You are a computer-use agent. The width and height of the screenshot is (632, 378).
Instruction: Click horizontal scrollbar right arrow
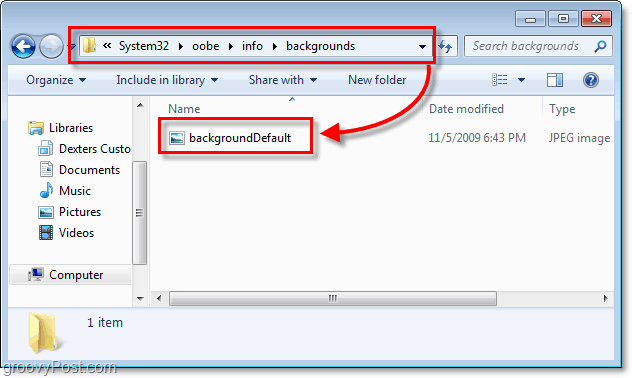pyautogui.click(x=605, y=299)
